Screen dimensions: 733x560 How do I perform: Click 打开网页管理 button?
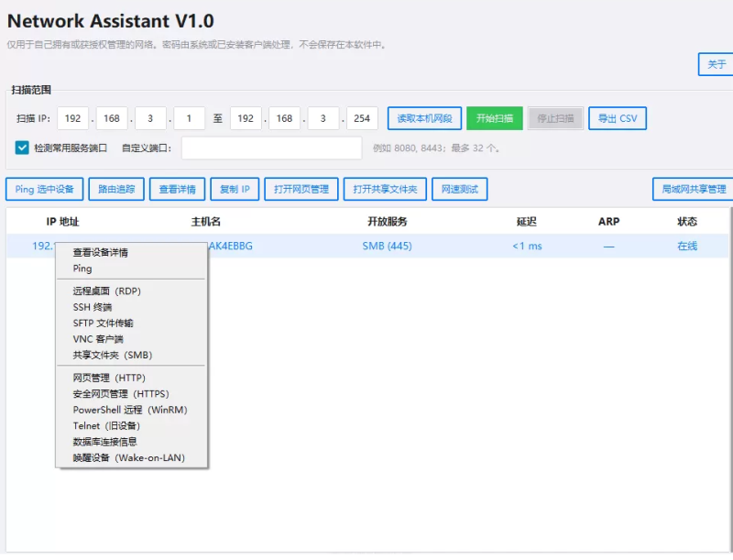coord(301,190)
